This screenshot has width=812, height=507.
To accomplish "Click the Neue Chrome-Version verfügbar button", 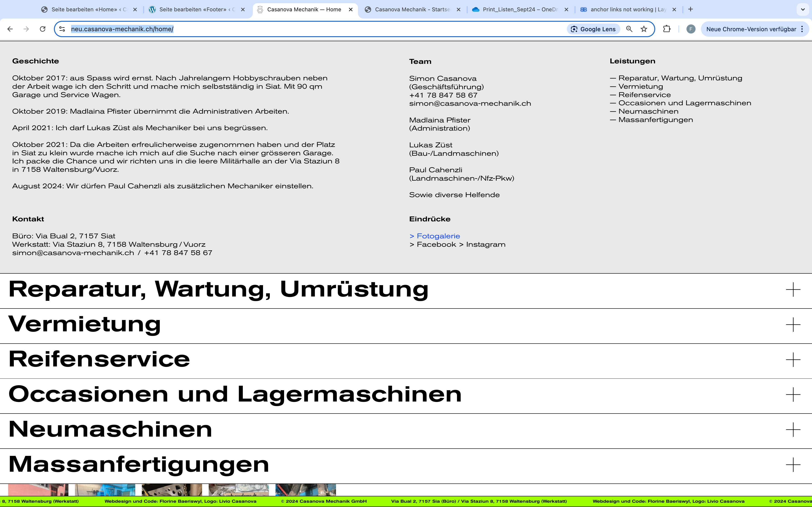I will tap(751, 29).
